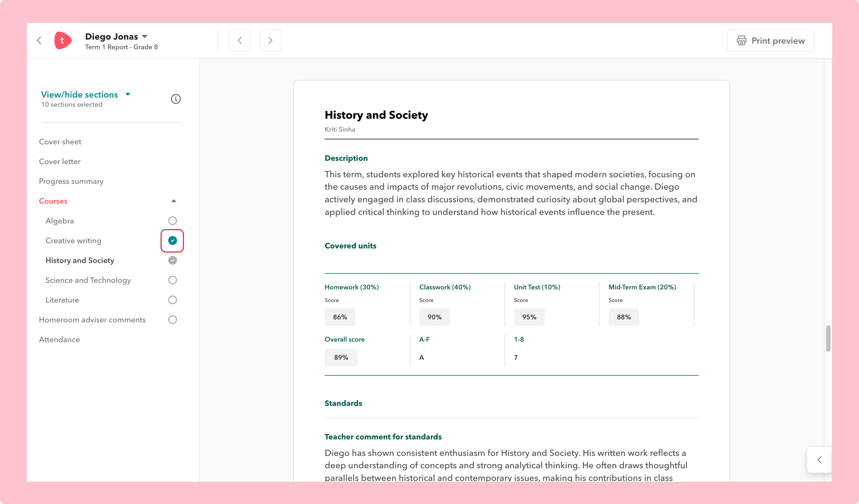
Task: Collapse the Courses list
Action: [x=174, y=201]
